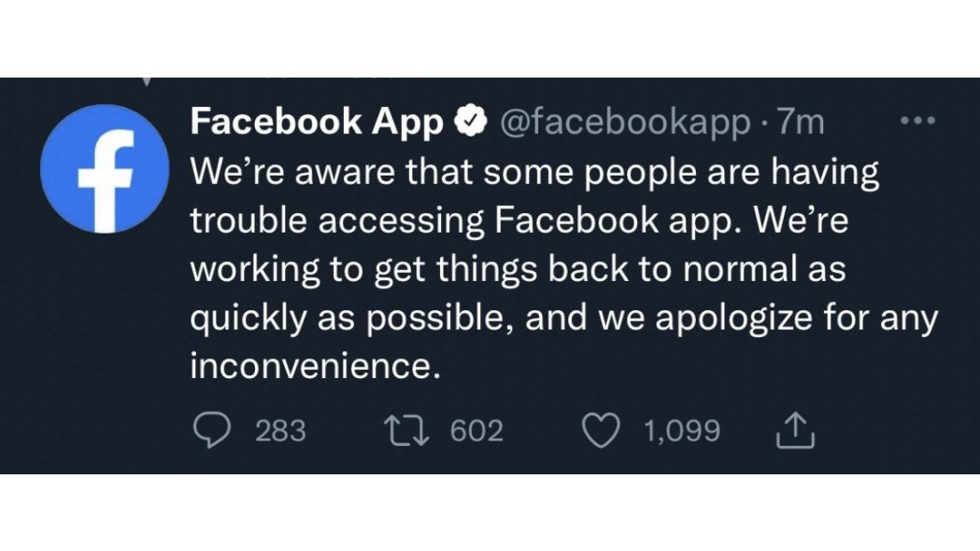Like the tweet with the heart icon
The image size is (980, 551).
(602, 432)
